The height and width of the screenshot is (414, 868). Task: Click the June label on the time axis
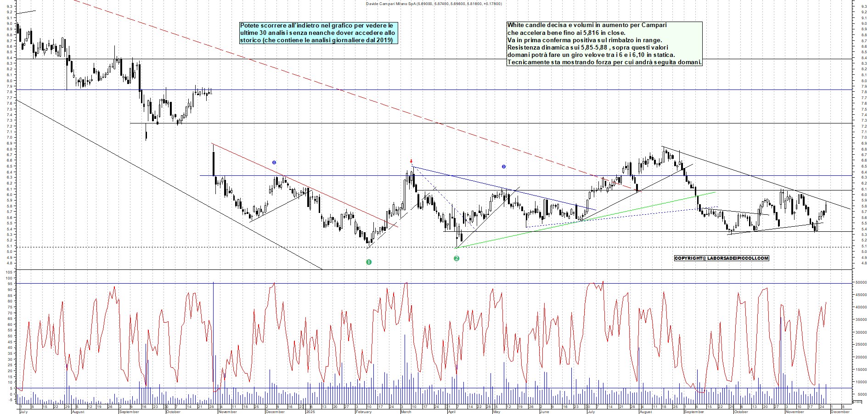pos(544,412)
